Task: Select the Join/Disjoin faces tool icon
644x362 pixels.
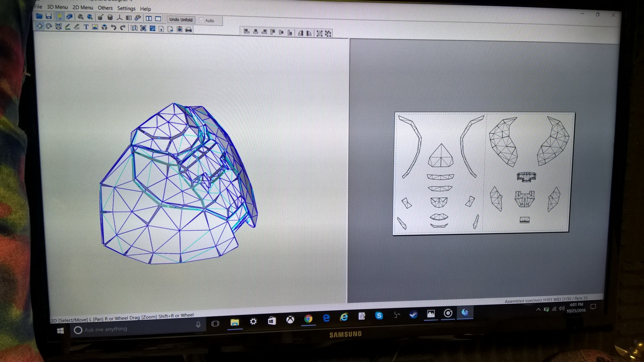Action: tap(58, 27)
